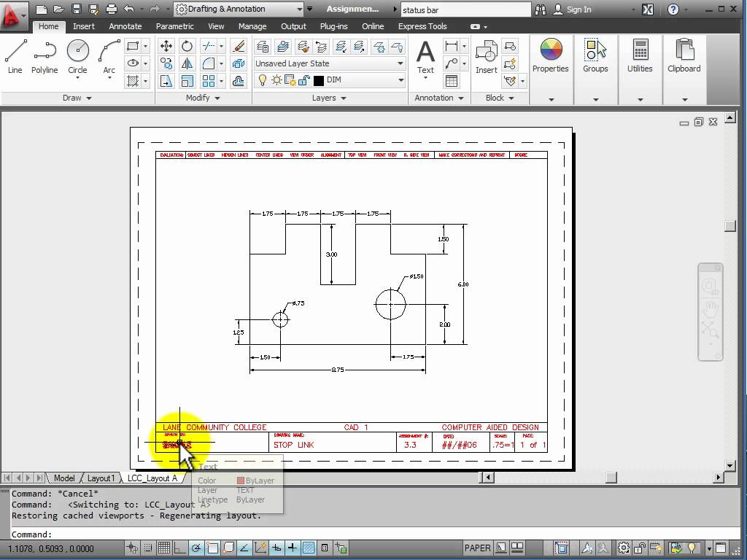Open the Properties panel

(x=551, y=69)
